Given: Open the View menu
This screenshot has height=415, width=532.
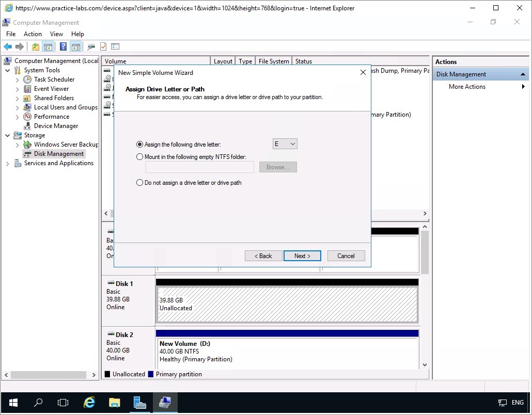Looking at the screenshot, I should click(x=56, y=34).
